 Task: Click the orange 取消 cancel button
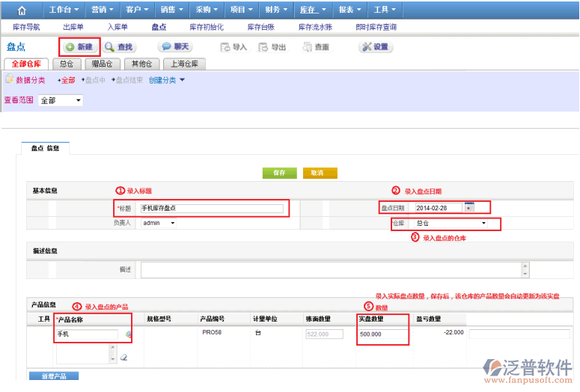point(320,173)
